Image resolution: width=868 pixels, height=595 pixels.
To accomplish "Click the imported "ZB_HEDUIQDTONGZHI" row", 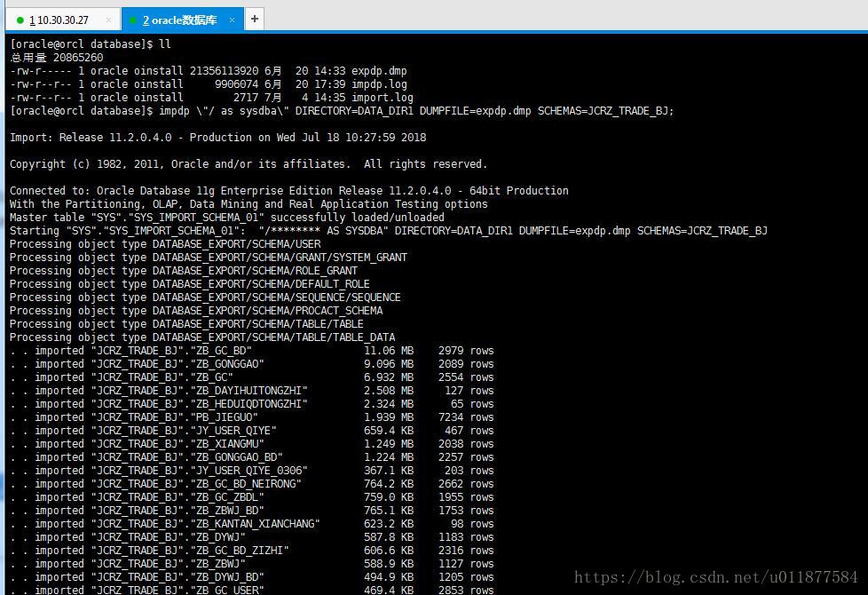I will point(252,403).
